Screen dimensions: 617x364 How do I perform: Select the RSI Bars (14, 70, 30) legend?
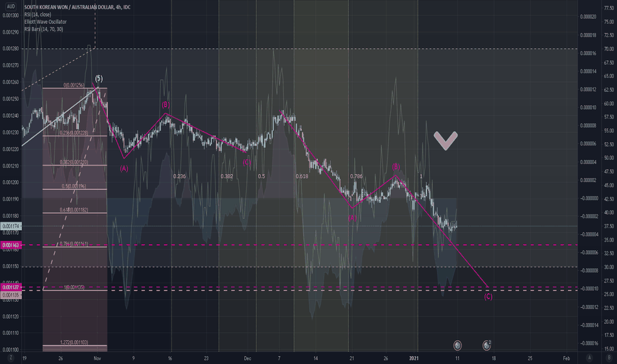click(44, 29)
